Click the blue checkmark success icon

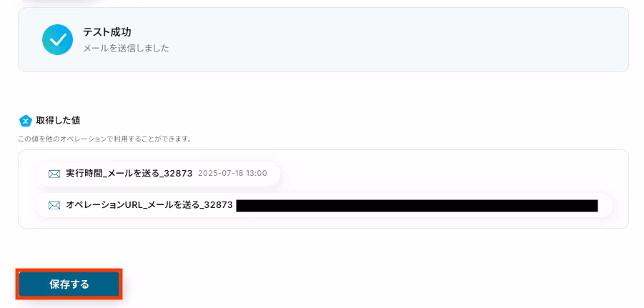[57, 40]
